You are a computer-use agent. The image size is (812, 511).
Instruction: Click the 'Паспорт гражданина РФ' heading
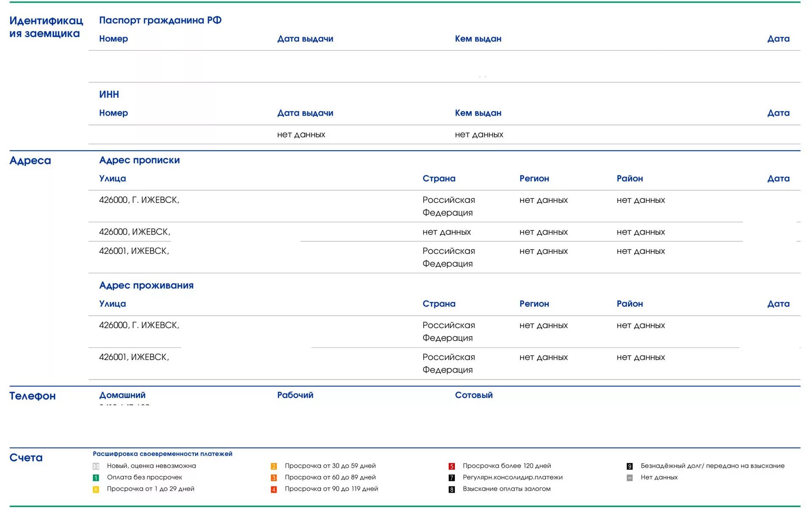(x=160, y=20)
